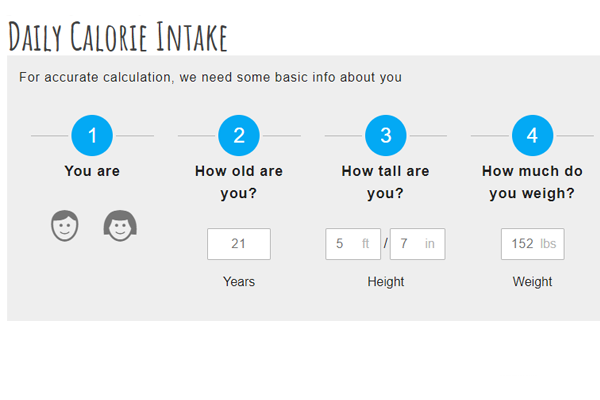Click the blue step 4 circle
The width and height of the screenshot is (600, 400).
coord(532,136)
